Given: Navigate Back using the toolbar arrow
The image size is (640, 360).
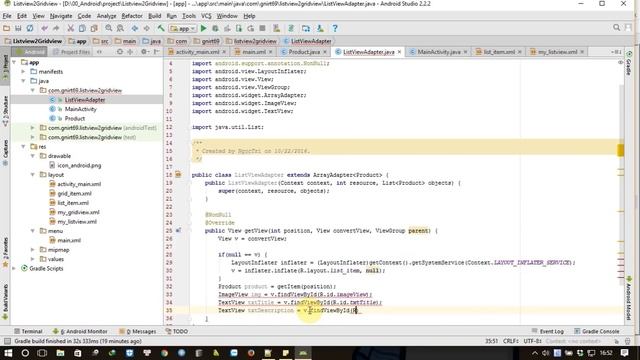Looking at the screenshot, I should [135, 28].
